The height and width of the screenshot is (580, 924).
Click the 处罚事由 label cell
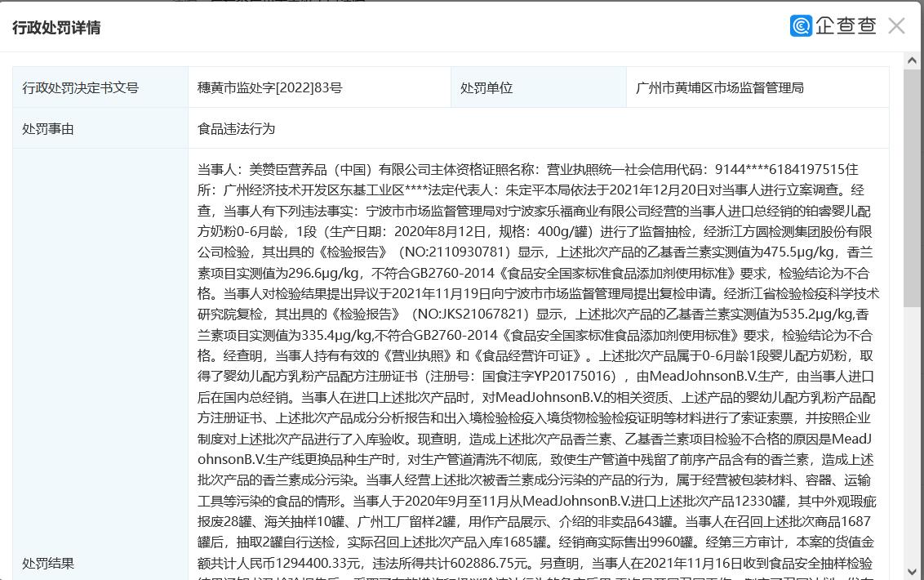100,128
